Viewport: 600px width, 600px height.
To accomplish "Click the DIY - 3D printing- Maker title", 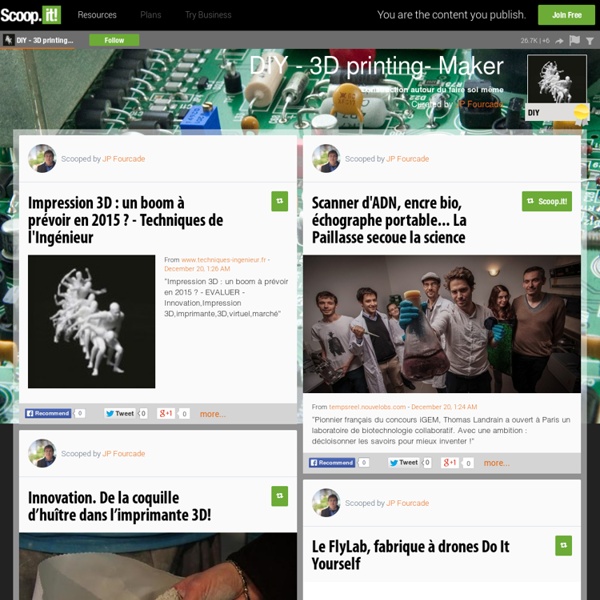I will 376,66.
